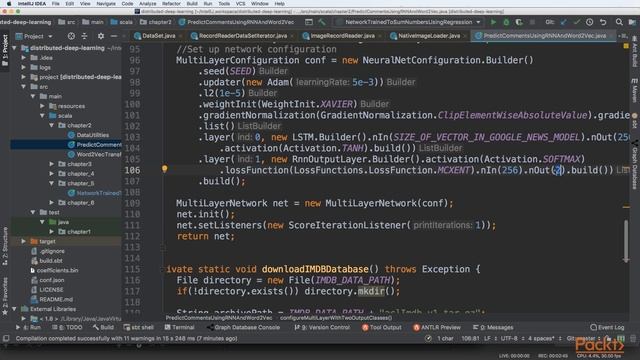Hide the Project panel minus icon
This screenshot has width=640, height=360.
coord(114,36)
